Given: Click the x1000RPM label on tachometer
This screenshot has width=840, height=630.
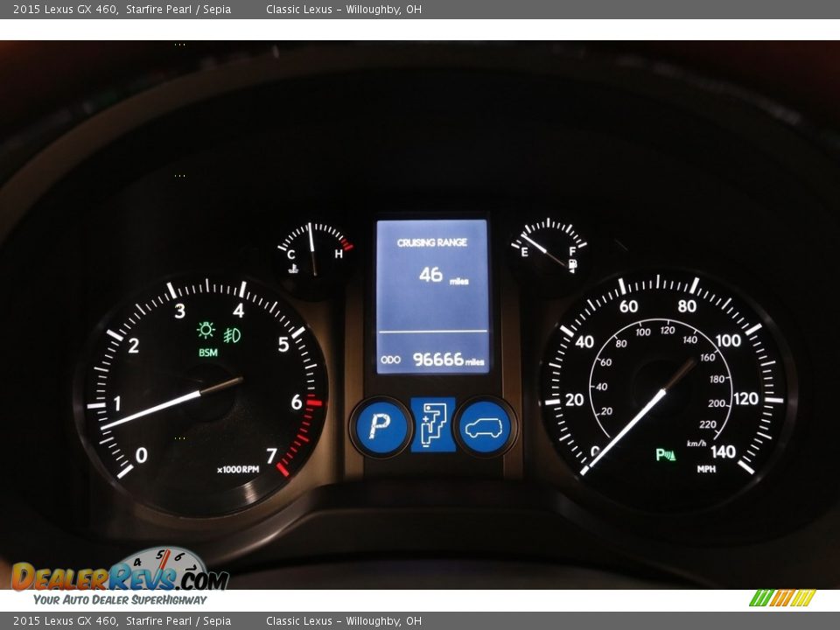Looking at the screenshot, I should coord(238,470).
